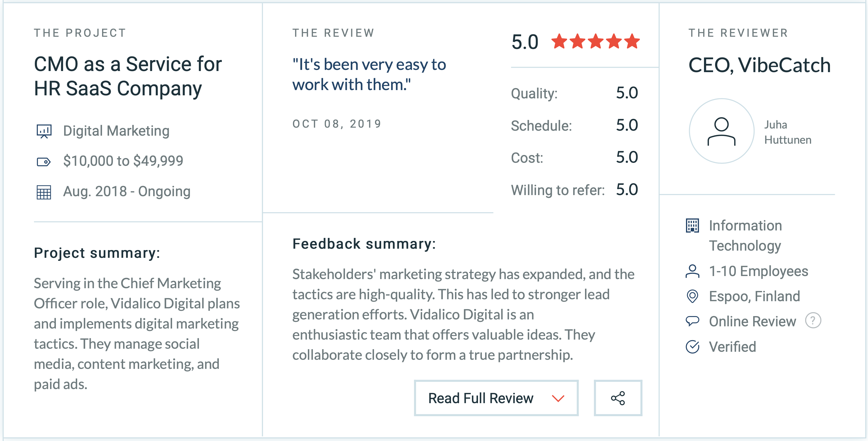This screenshot has width=868, height=441.
Task: Click the reviewer name Juha Huttunen
Action: point(788,132)
